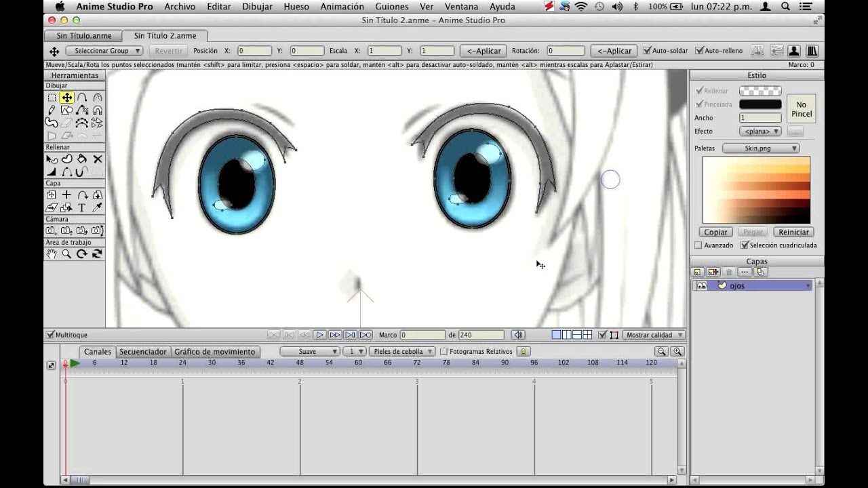868x488 pixels.
Task: Click the No Pincel brush button
Action: [801, 109]
